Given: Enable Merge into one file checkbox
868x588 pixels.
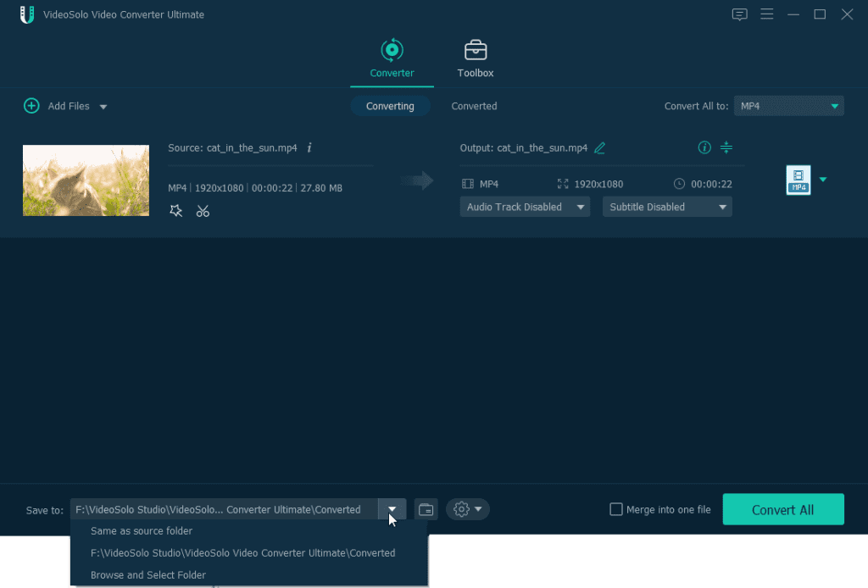Looking at the screenshot, I should (616, 509).
